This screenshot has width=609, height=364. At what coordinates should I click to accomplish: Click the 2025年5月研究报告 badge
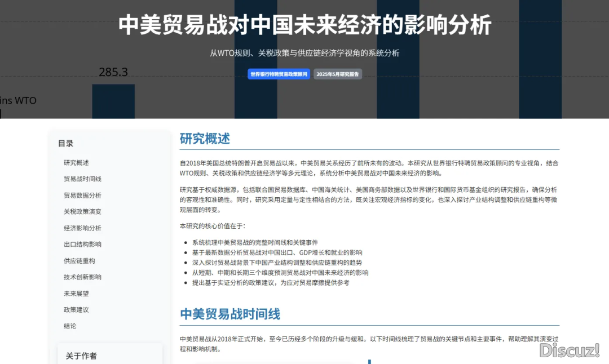[x=338, y=74]
